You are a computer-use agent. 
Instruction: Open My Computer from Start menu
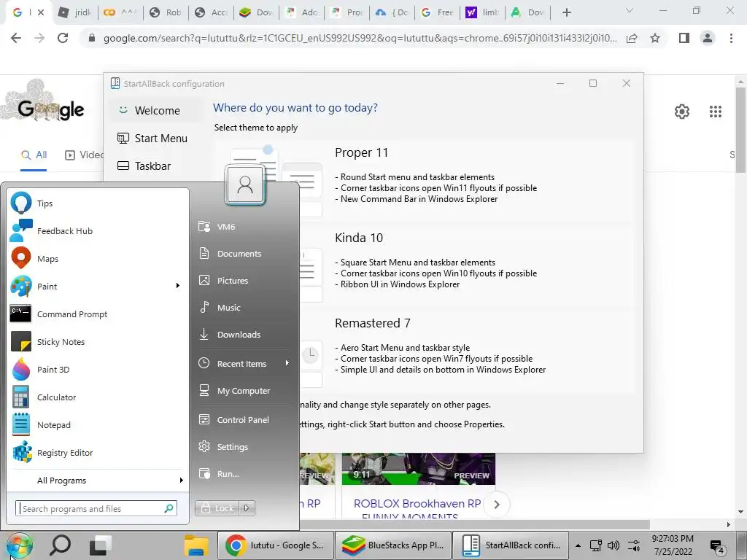(244, 391)
